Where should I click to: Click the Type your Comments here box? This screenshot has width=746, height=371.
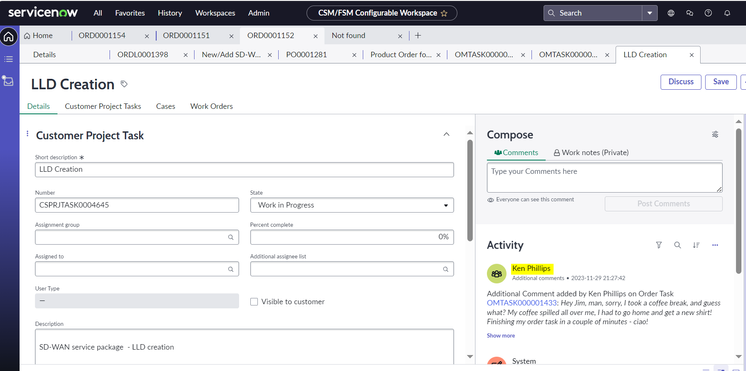604,177
